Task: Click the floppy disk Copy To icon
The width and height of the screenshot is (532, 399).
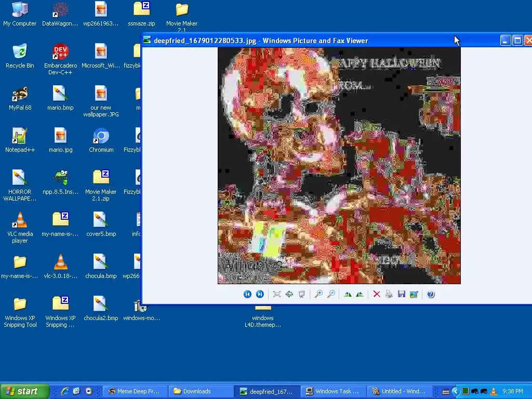Action: 402,294
